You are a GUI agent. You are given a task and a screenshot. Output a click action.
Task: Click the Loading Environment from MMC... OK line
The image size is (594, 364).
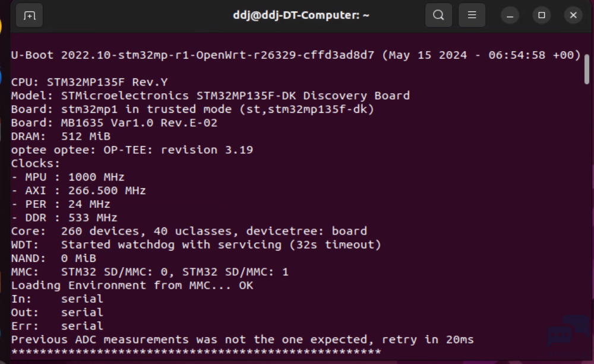click(132, 286)
